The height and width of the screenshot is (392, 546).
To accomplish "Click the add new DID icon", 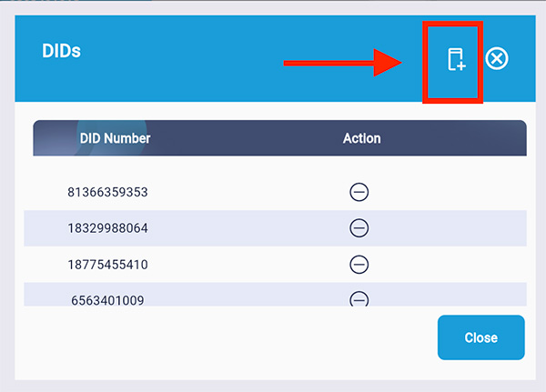I will [456, 60].
